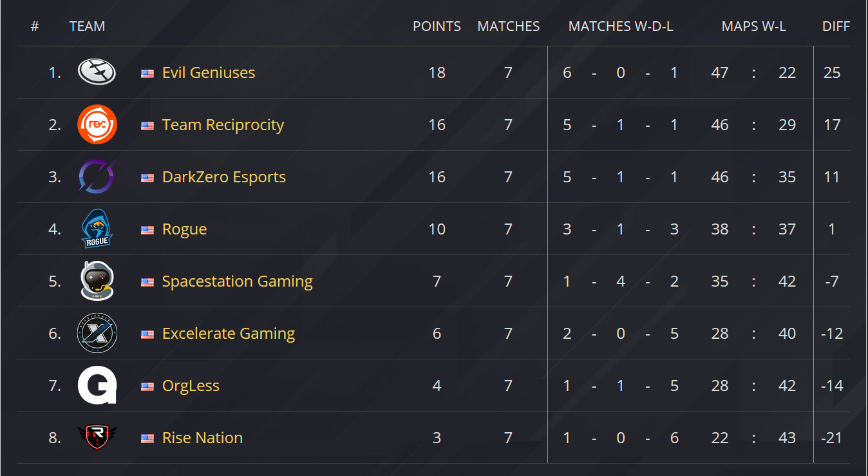Click the Rogue team logo
The image size is (868, 476).
[97, 229]
